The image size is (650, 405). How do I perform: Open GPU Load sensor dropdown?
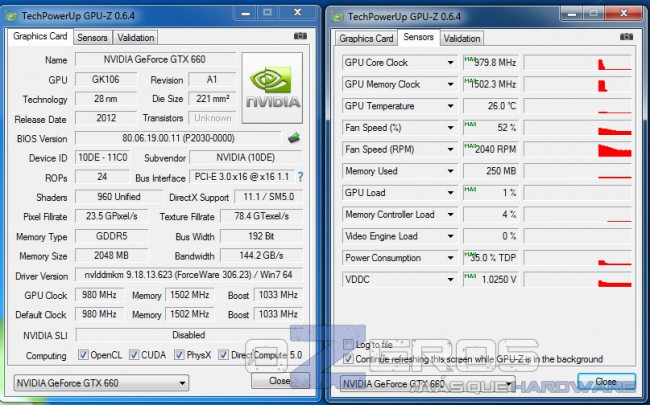[450, 193]
